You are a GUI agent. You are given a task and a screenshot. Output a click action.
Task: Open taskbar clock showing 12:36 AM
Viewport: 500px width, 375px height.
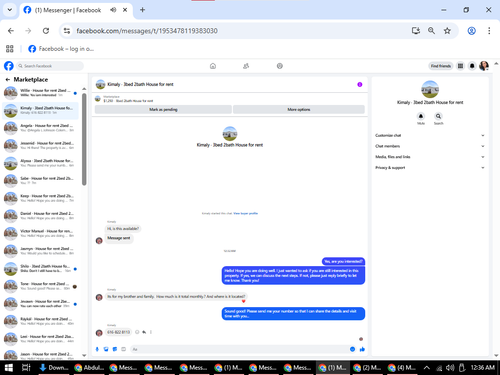point(482,368)
